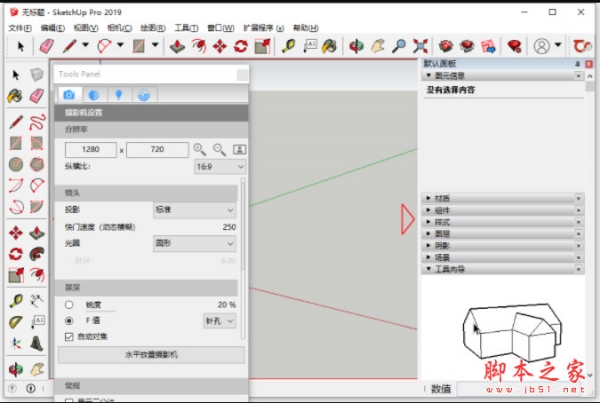Click the zoom-out resolution magnifier icon

[x=219, y=150]
